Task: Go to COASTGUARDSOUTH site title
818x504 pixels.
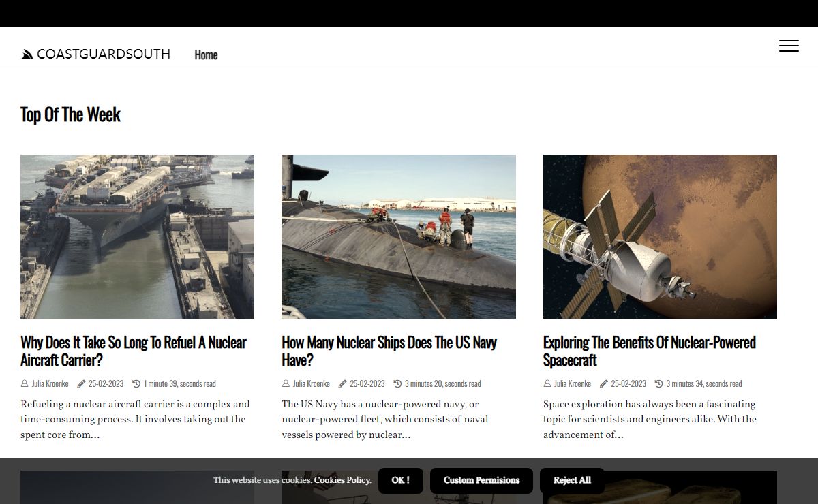Action: point(104,54)
